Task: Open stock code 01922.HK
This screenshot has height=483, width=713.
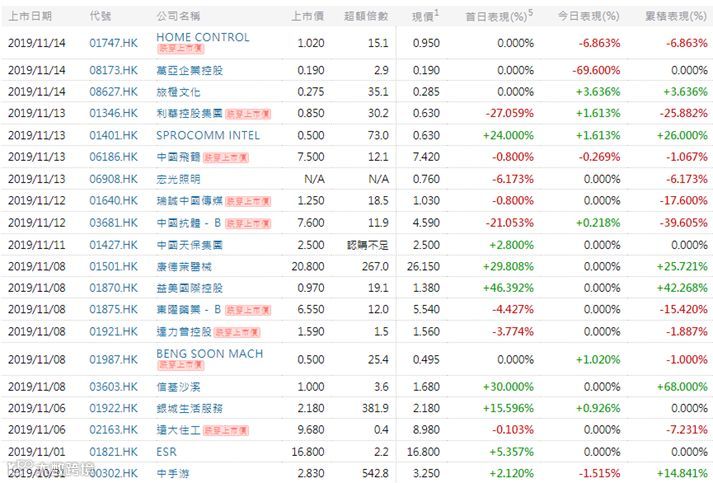Action: click(x=114, y=408)
